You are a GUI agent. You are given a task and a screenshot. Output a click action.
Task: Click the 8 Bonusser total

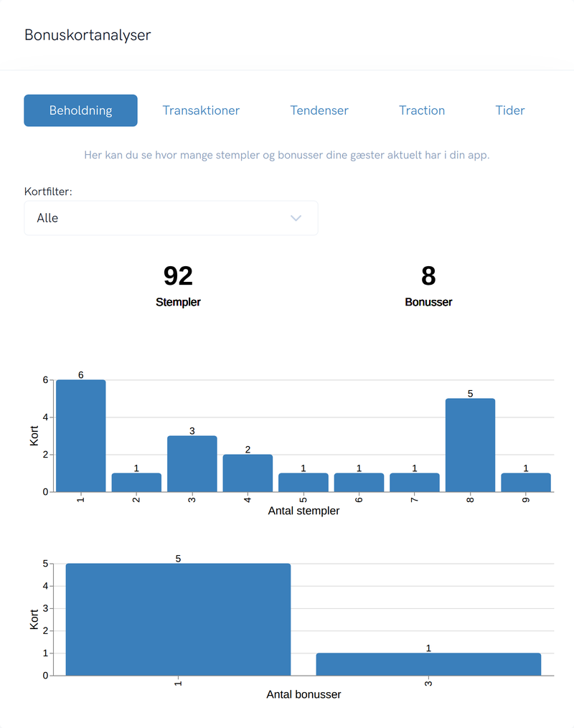(x=428, y=285)
